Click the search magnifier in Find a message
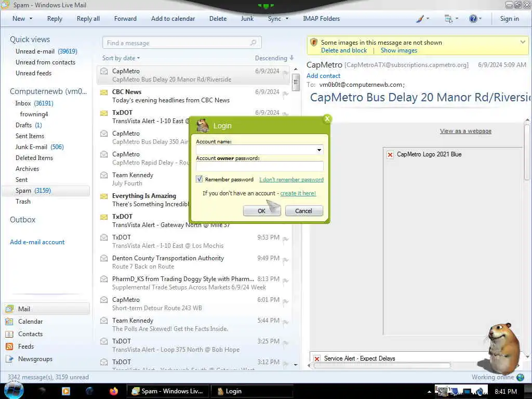This screenshot has height=399, width=532. coord(253,43)
